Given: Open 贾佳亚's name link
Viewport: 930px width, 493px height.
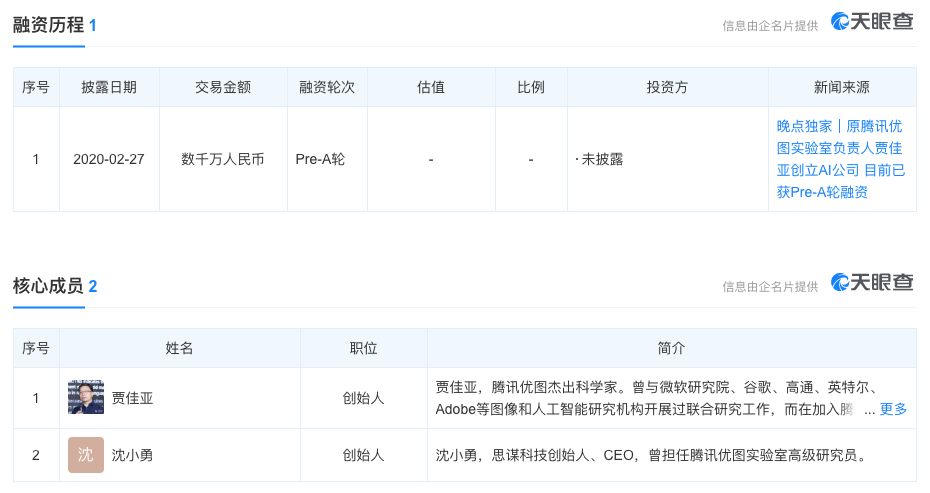Looking at the screenshot, I should tap(133, 398).
